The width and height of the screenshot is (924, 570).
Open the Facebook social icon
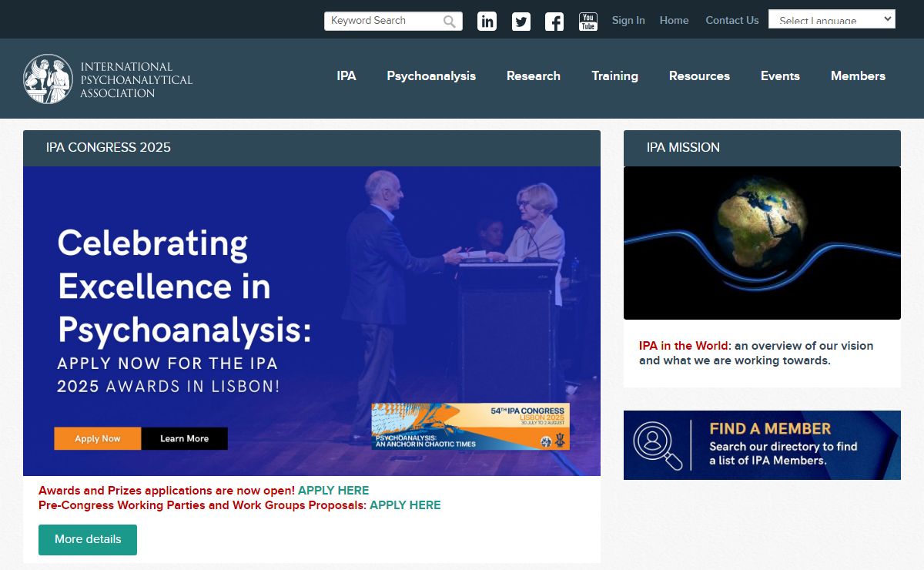pyautogui.click(x=554, y=22)
